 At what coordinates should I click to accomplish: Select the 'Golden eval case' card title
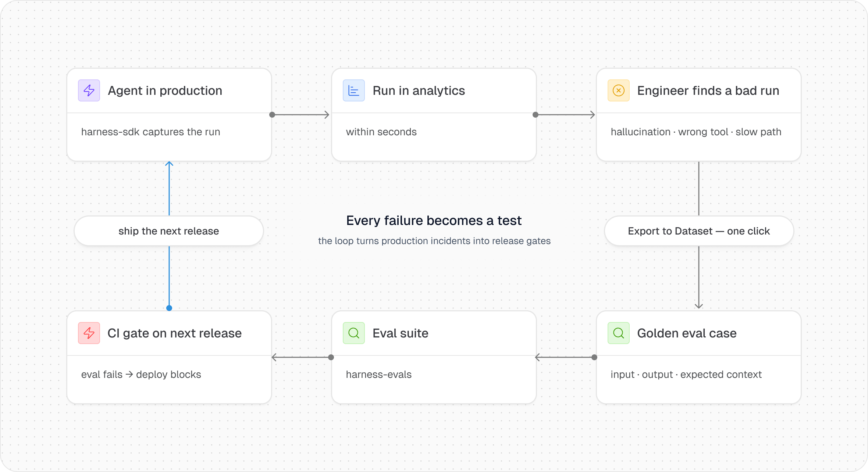point(687,333)
